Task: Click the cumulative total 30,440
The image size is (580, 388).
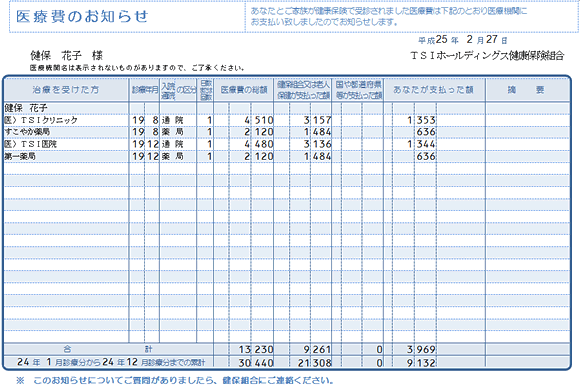Action: coord(256,363)
